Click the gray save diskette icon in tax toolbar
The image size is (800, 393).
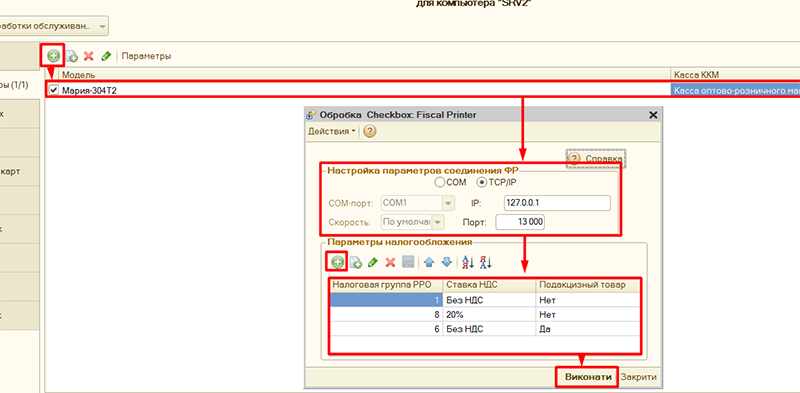coord(408,262)
